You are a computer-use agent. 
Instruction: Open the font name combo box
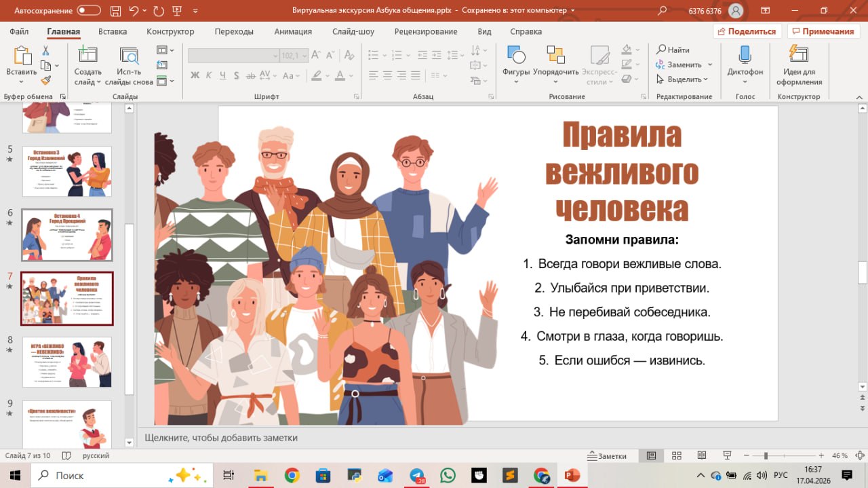point(233,56)
